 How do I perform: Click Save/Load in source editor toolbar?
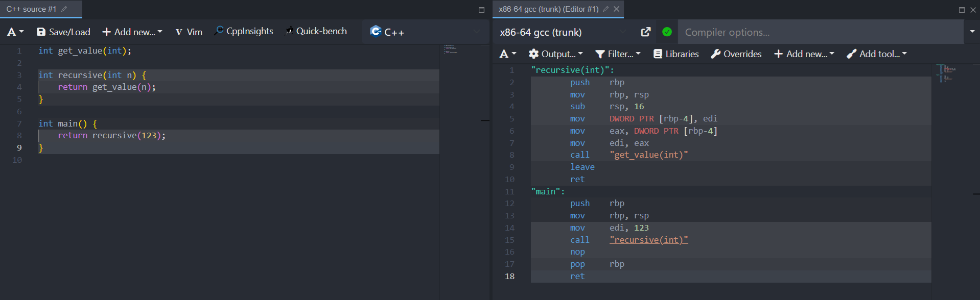coord(63,32)
